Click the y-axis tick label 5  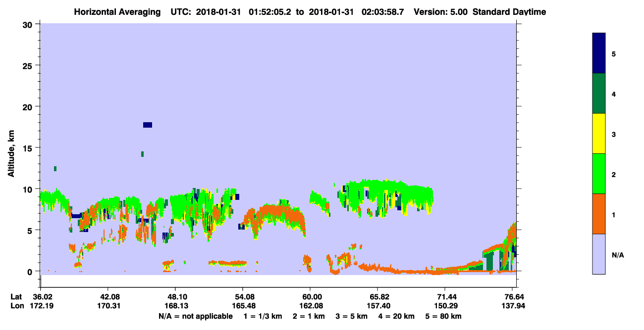point(31,230)
